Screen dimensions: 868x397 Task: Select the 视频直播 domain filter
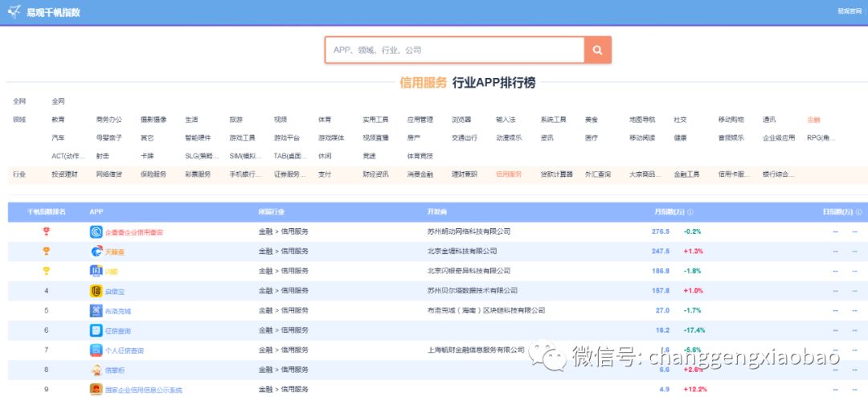coord(375,138)
